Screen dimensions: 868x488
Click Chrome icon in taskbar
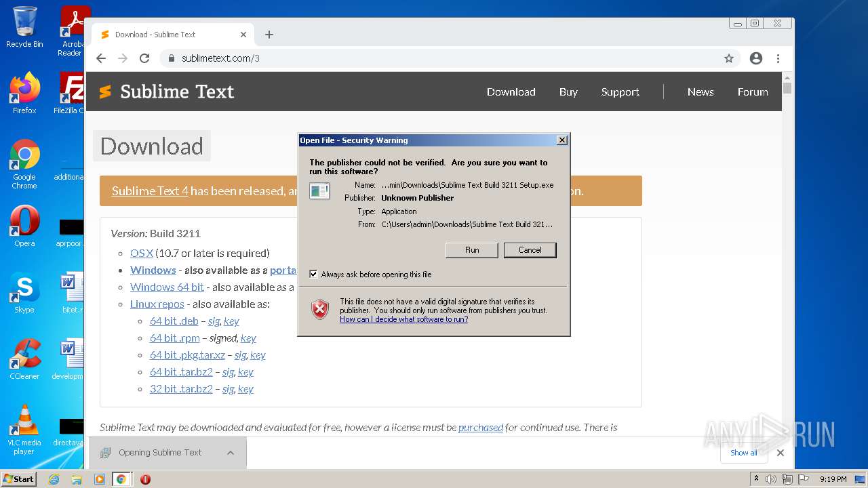(x=121, y=479)
